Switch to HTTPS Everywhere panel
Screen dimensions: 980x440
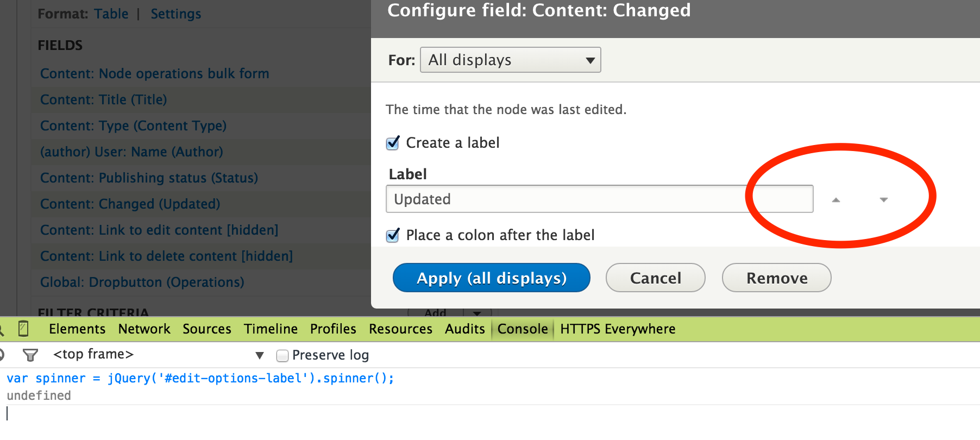[618, 329]
